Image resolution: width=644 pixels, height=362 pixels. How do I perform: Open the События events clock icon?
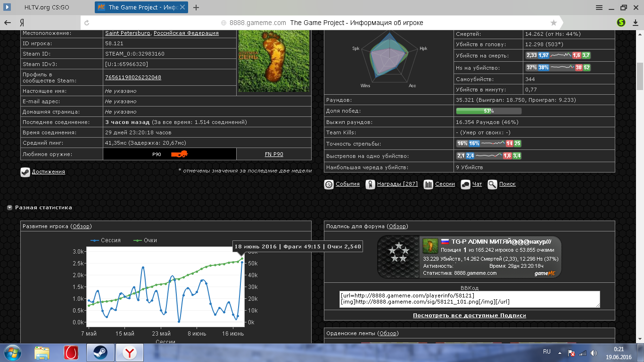(329, 184)
